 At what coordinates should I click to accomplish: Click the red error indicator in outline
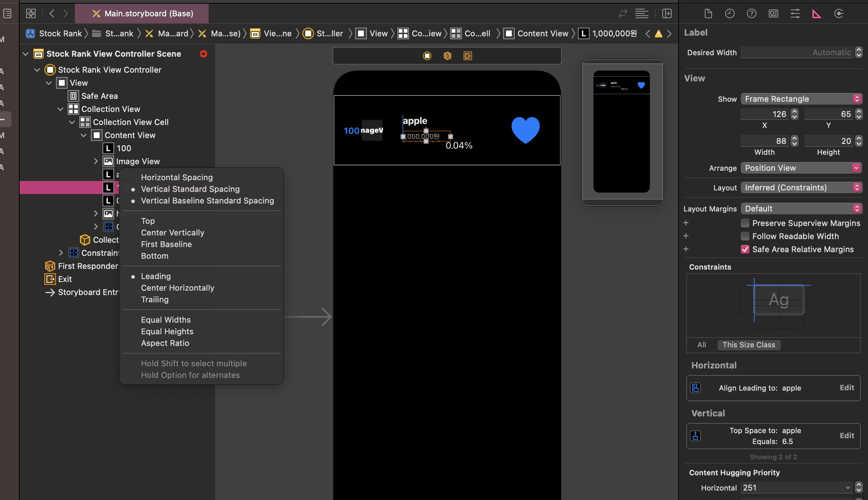click(x=204, y=54)
